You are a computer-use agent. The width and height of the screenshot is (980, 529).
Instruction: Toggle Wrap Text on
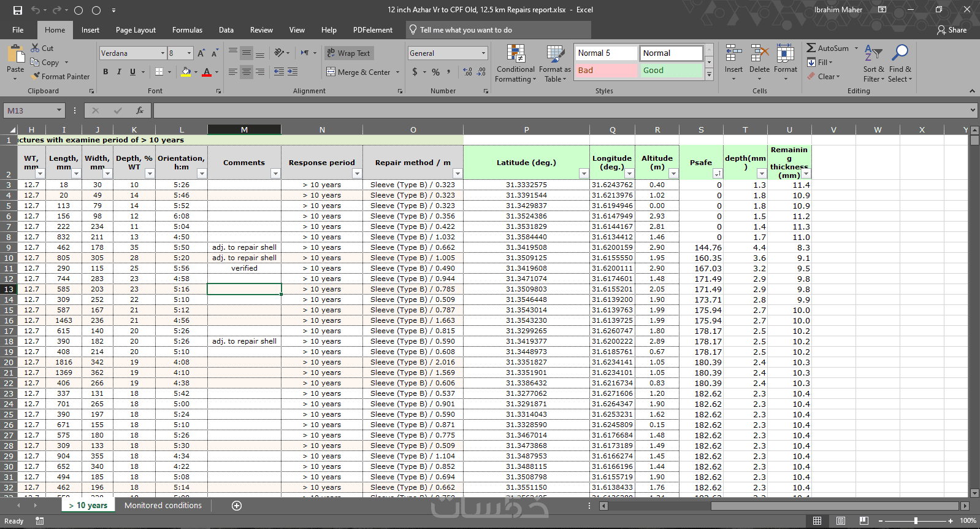point(348,53)
